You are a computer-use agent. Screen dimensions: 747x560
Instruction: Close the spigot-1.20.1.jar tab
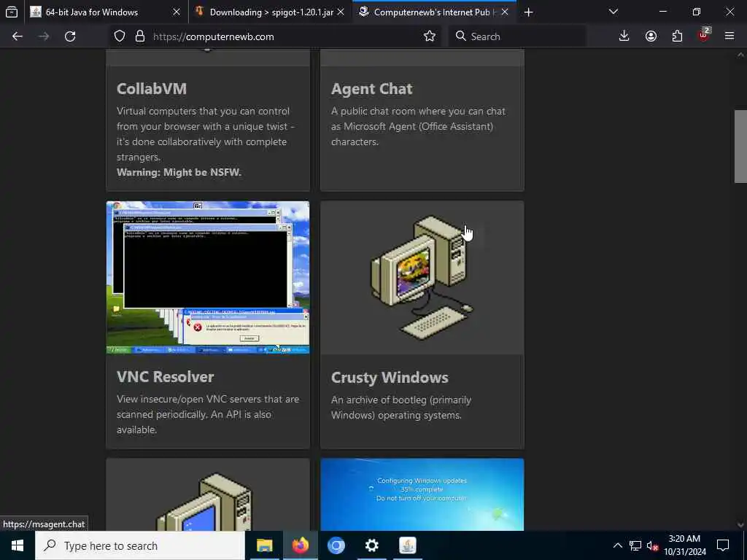point(341,12)
